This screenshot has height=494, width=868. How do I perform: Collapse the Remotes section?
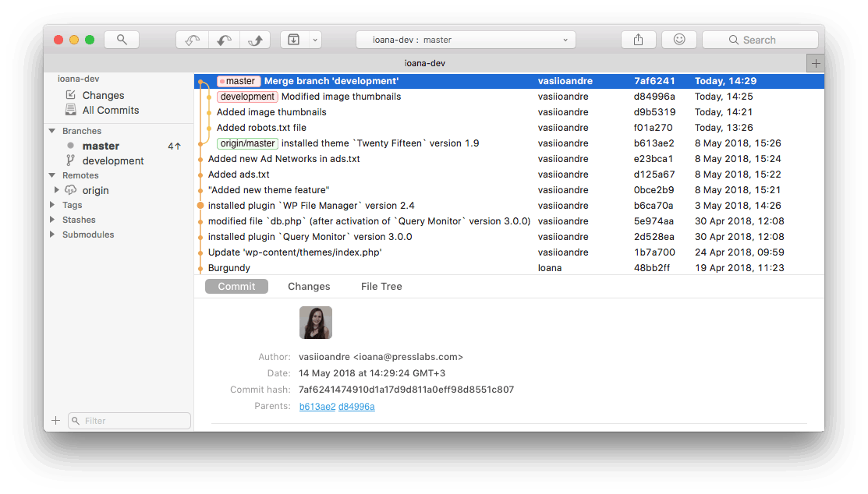click(x=52, y=175)
